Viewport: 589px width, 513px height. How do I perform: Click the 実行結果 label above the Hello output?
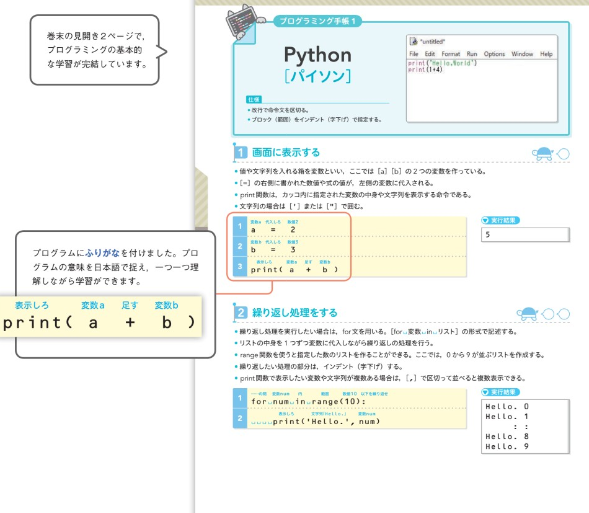(500, 392)
